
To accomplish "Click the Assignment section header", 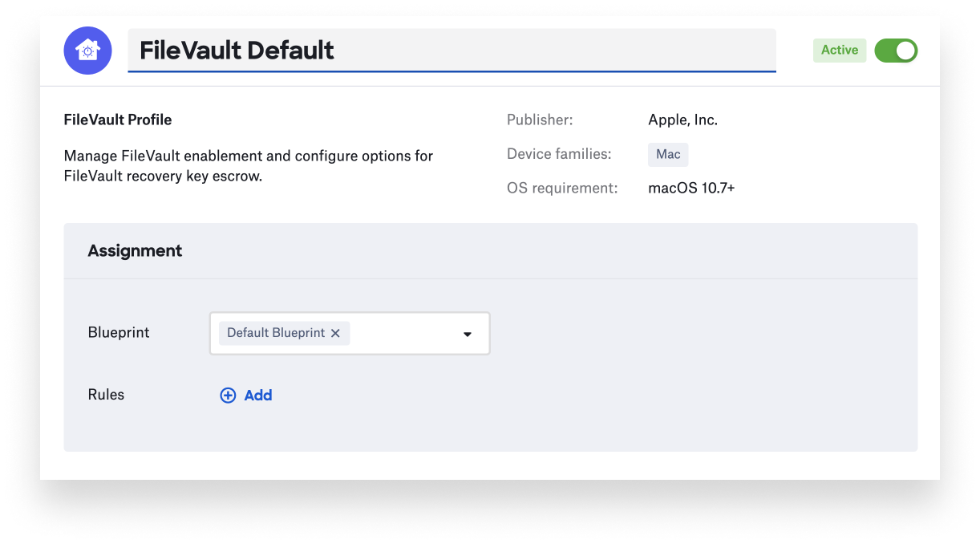I will point(135,250).
